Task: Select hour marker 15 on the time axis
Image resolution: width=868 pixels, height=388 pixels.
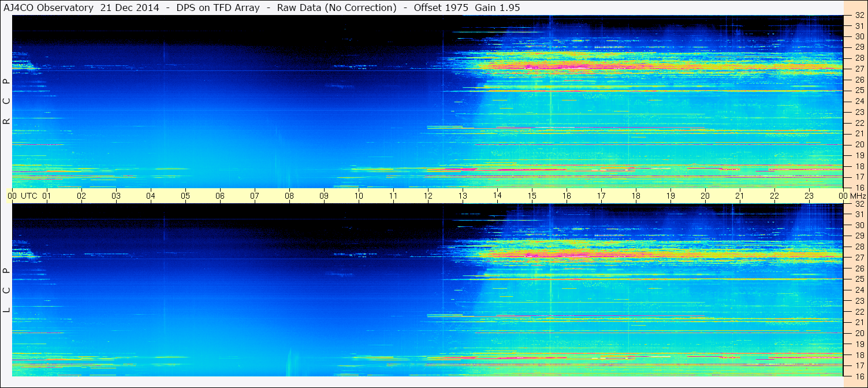Action: 532,196
